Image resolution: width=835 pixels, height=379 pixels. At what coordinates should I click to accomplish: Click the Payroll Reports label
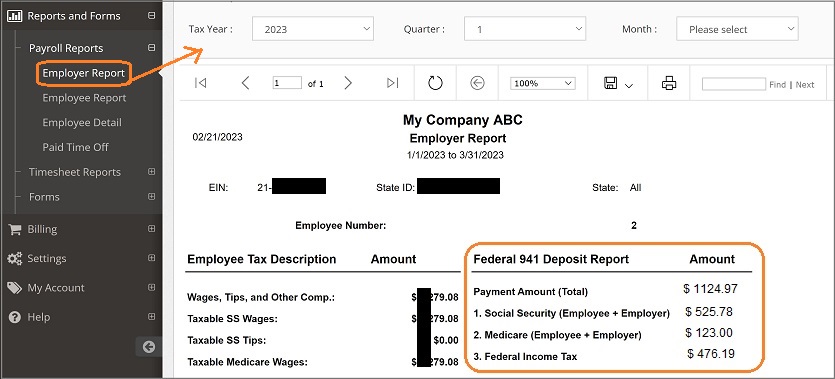pos(66,48)
